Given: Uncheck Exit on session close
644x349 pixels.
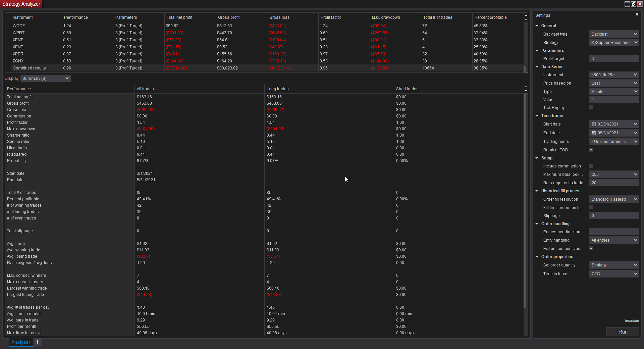Looking at the screenshot, I should tap(591, 248).
